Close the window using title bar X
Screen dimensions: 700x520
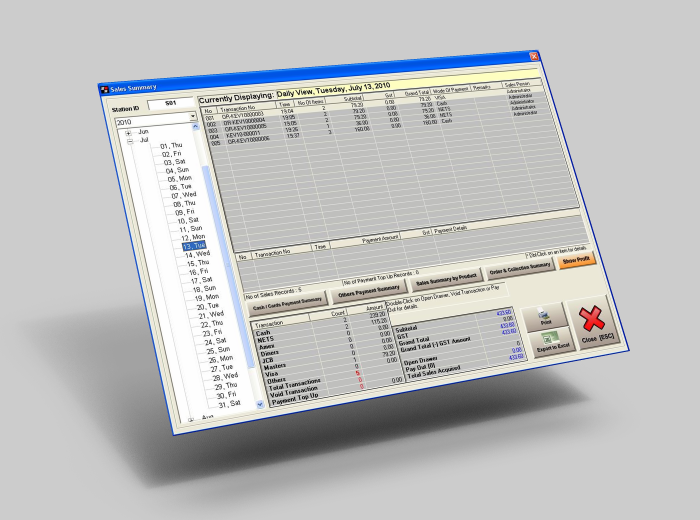point(533,57)
